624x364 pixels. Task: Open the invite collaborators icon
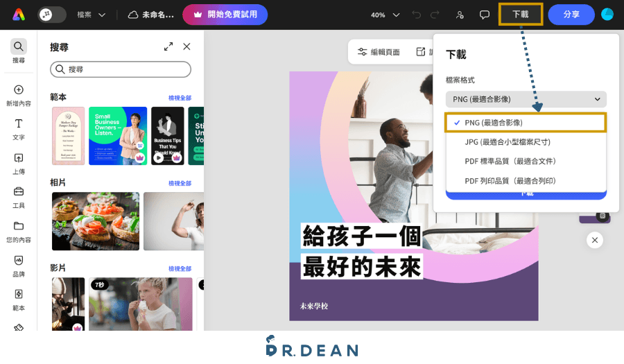(x=460, y=15)
